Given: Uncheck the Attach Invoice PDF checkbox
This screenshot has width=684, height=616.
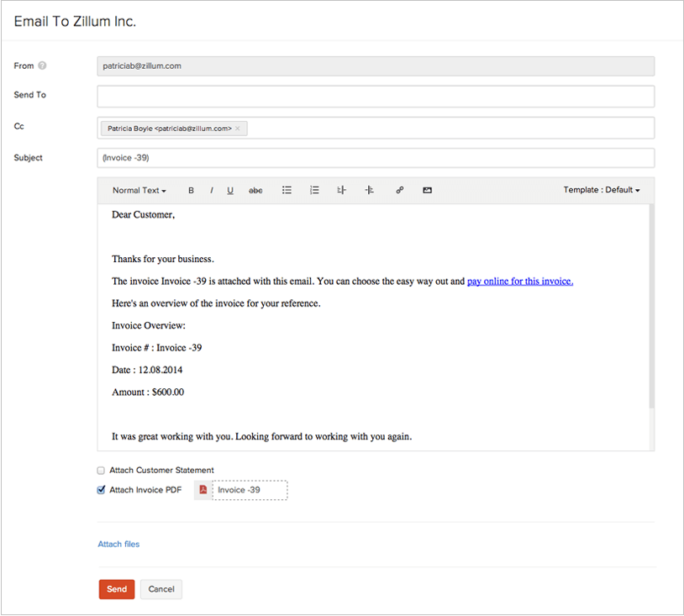Looking at the screenshot, I should pyautogui.click(x=102, y=490).
